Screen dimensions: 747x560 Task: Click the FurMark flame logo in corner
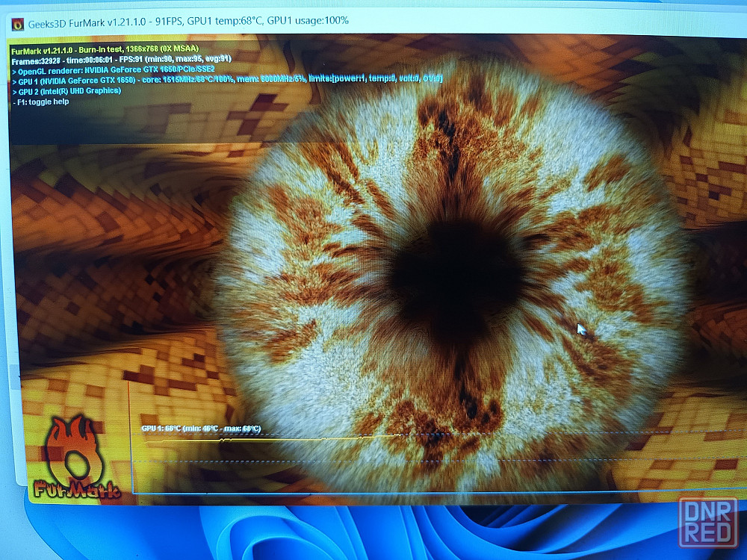[x=76, y=456]
